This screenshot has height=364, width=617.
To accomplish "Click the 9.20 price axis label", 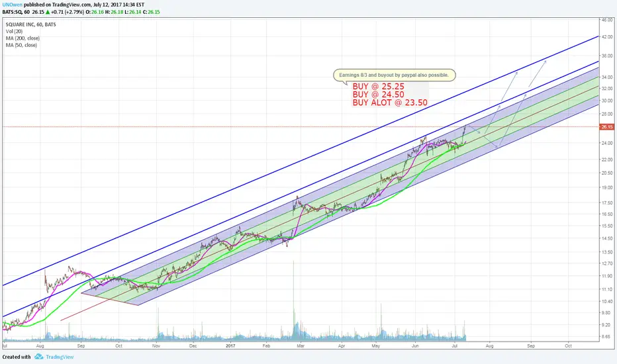I will tap(607, 325).
